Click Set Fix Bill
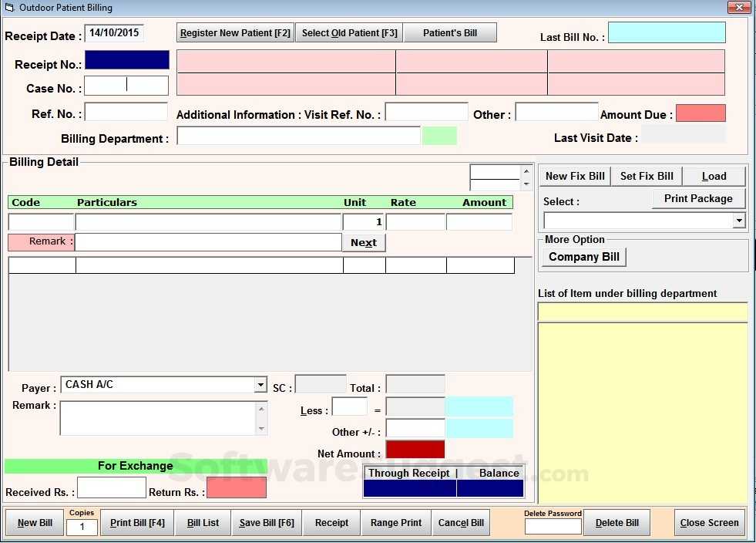The height and width of the screenshot is (543, 756). 646,176
